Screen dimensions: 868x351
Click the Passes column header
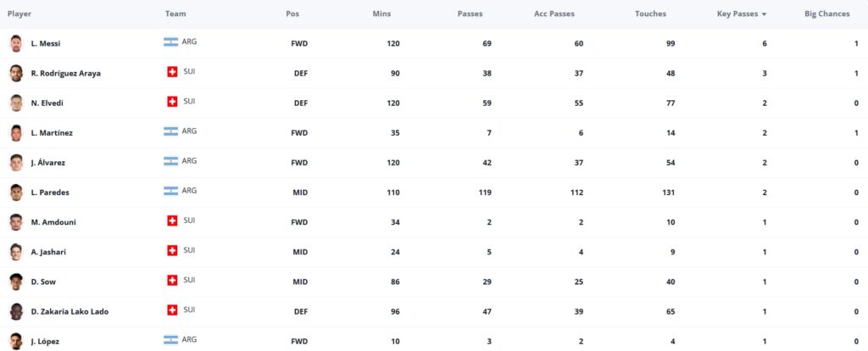[x=470, y=14]
